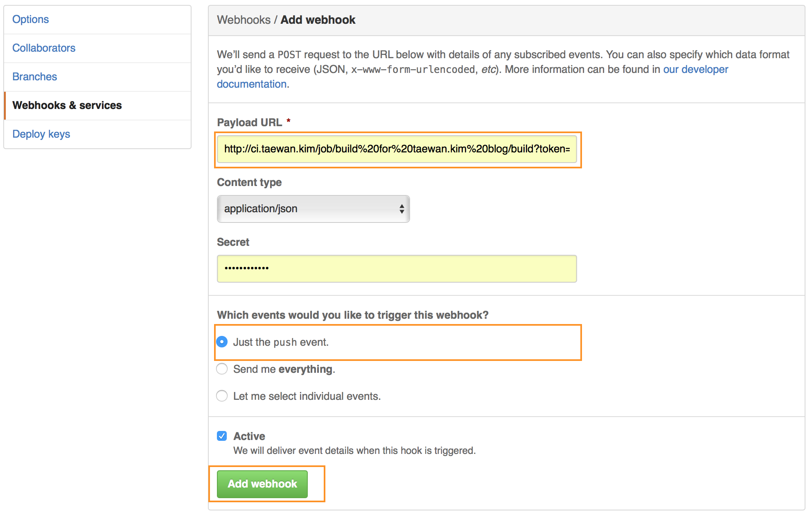Viewport: 812px width, 517px height.
Task: Open the Options settings page
Action: click(x=31, y=19)
